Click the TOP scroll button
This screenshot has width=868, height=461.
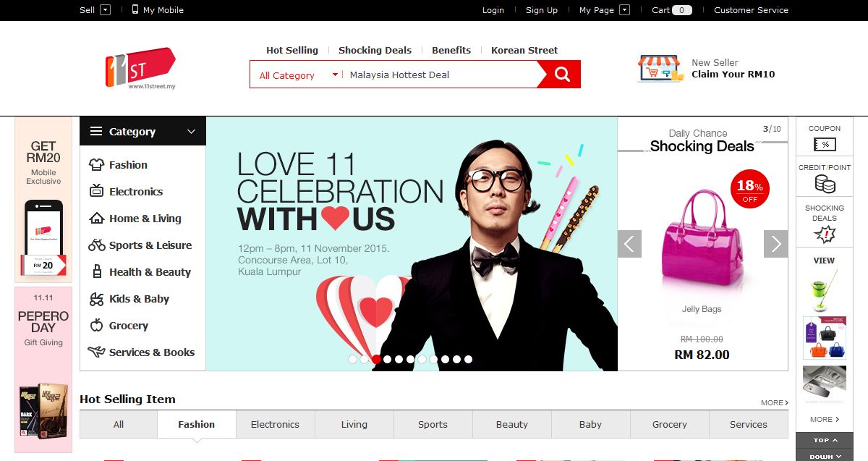click(825, 440)
